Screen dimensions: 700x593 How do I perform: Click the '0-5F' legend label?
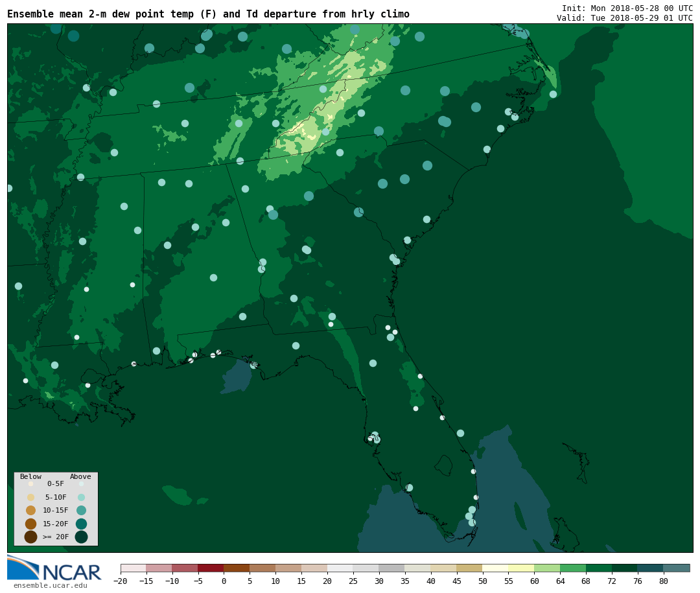coord(56,483)
